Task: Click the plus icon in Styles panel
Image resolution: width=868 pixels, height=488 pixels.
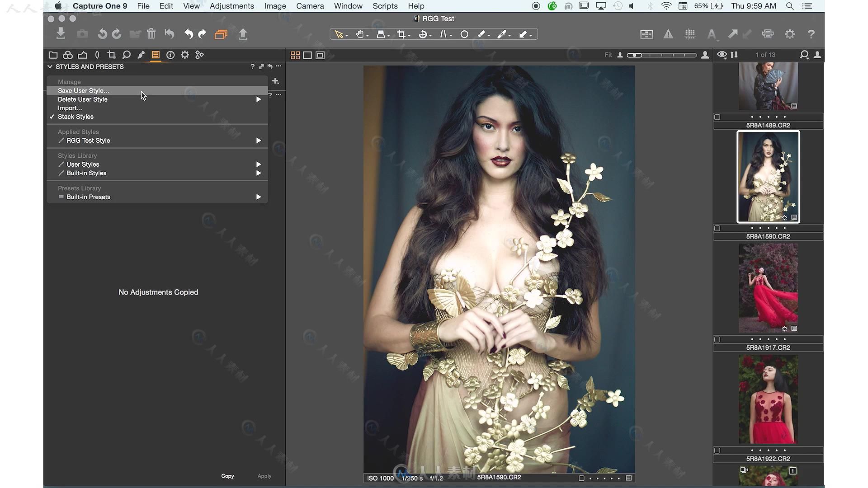Action: tap(276, 81)
